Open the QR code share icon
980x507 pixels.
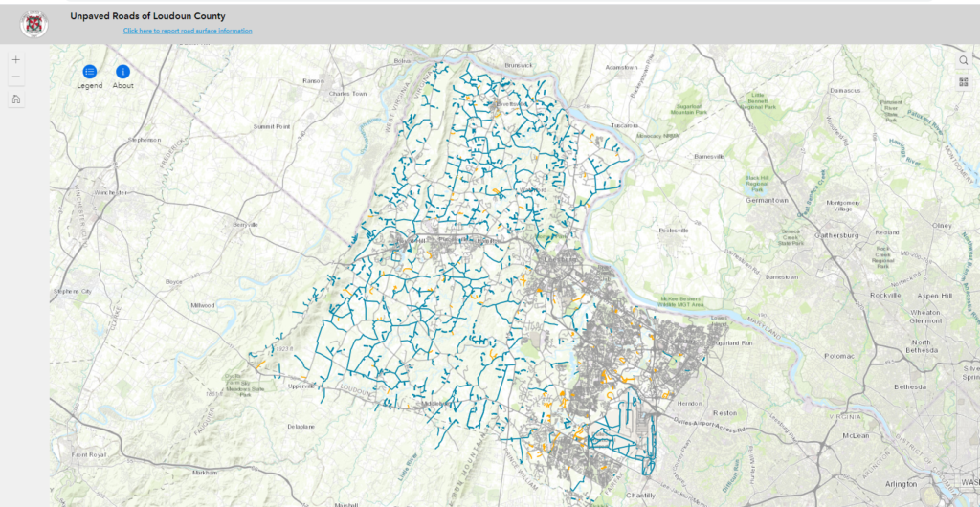(963, 82)
